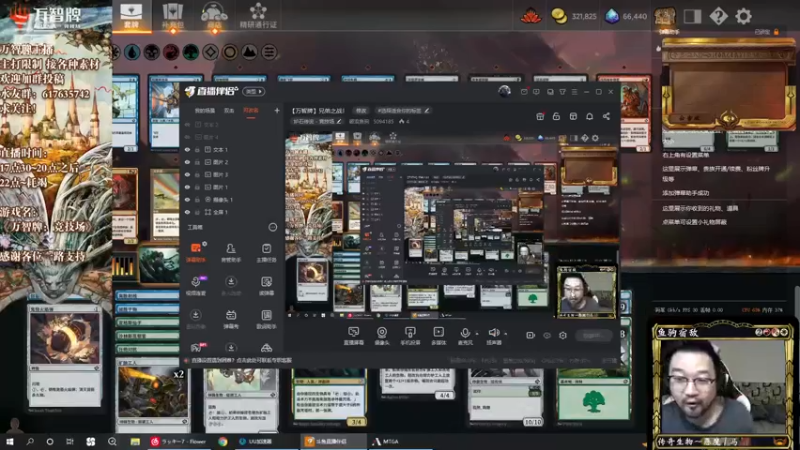Open the video co-stream microphone tool
The height and width of the screenshot is (450, 800).
[x=196, y=286]
